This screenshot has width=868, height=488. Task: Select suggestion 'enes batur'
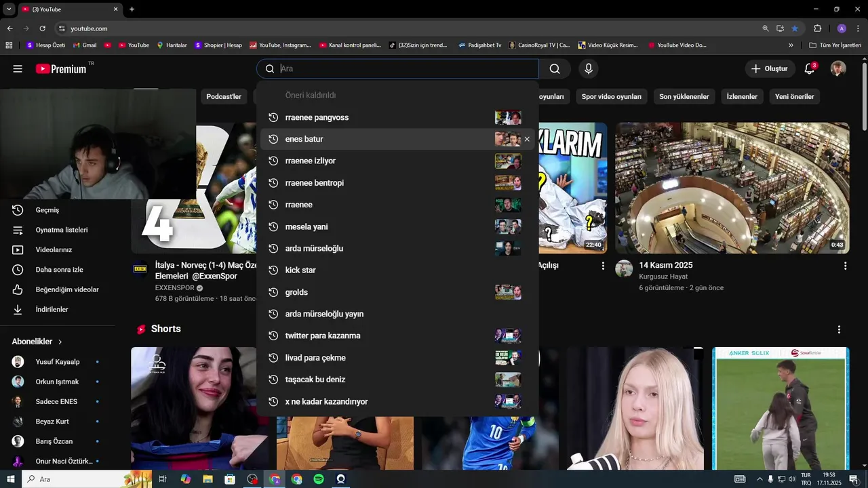[397, 139]
